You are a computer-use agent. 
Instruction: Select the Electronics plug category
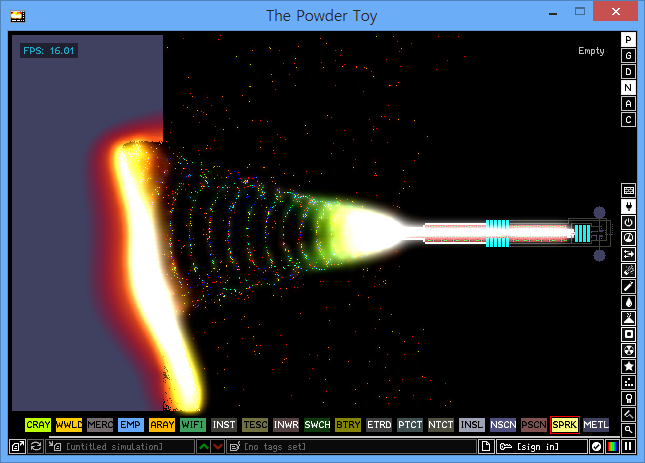coord(628,206)
